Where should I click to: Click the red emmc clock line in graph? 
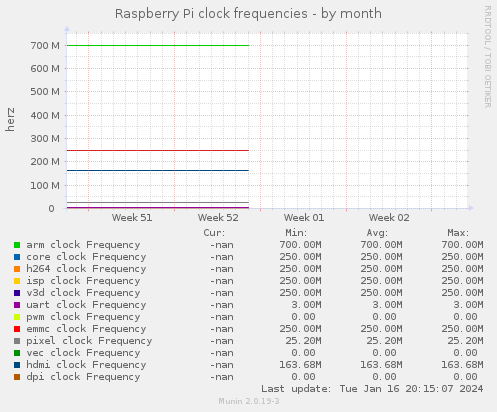158,151
